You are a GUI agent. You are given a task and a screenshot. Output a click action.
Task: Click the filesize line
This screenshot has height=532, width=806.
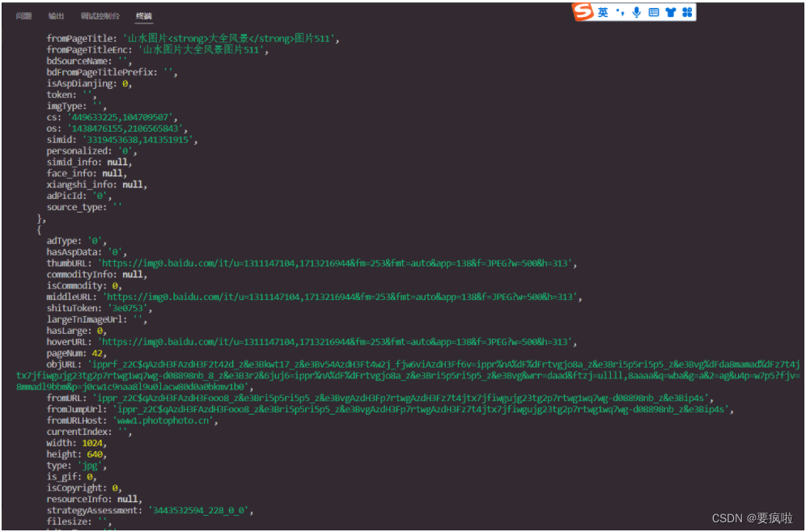79,521
